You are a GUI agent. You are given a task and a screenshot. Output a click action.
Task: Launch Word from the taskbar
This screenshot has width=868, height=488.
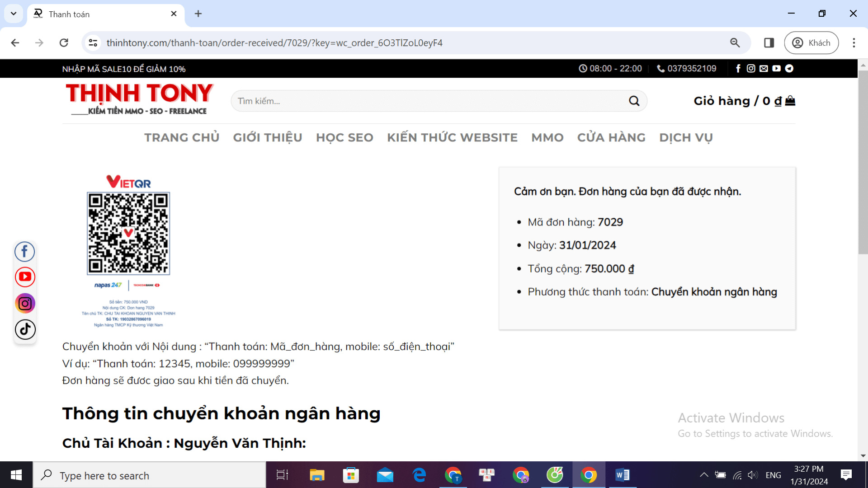click(622, 475)
